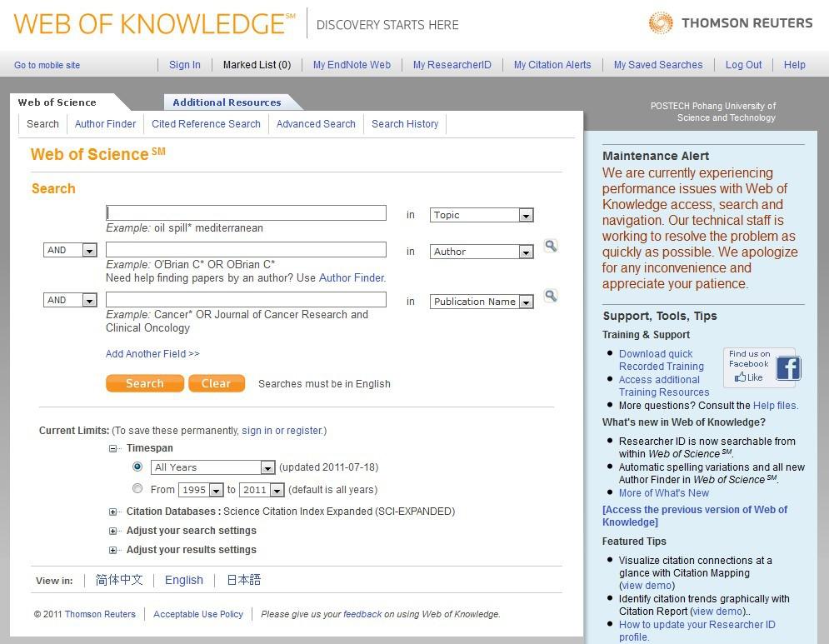Open the 2011 end year dropdown
This screenshot has width=829, height=644.
coord(262,490)
